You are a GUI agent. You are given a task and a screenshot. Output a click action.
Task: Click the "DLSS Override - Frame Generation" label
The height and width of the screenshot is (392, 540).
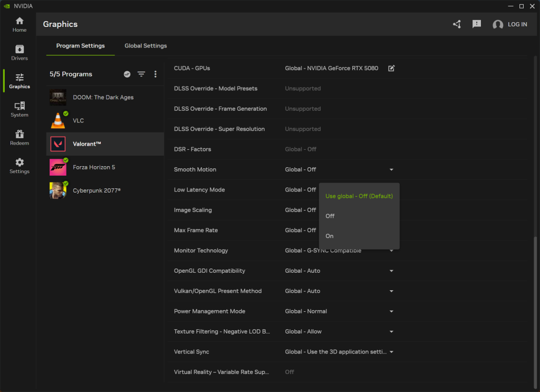(220, 109)
